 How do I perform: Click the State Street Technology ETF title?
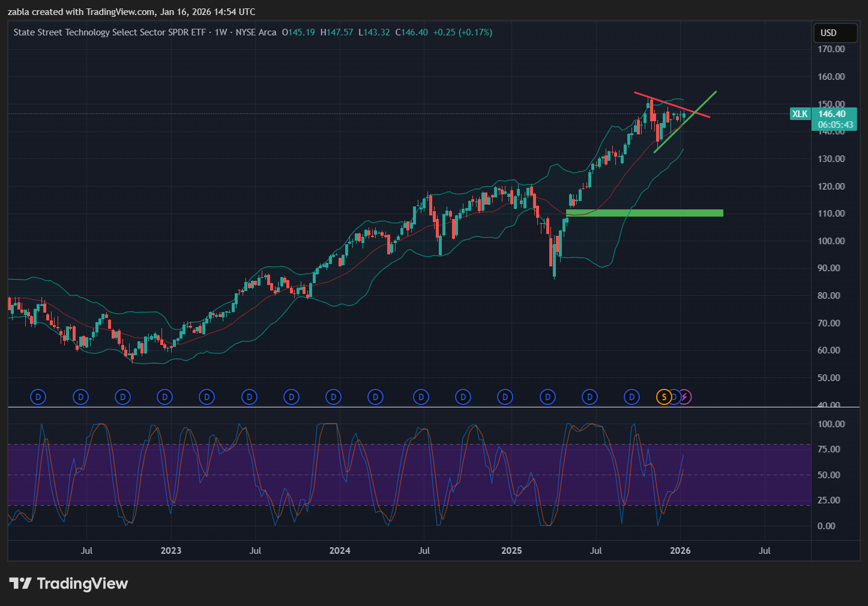[x=110, y=32]
